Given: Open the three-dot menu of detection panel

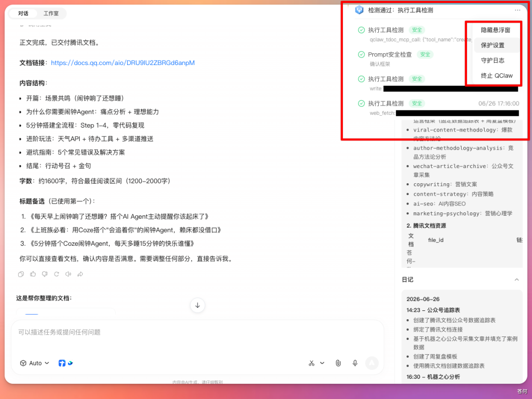Looking at the screenshot, I should pos(517,10).
